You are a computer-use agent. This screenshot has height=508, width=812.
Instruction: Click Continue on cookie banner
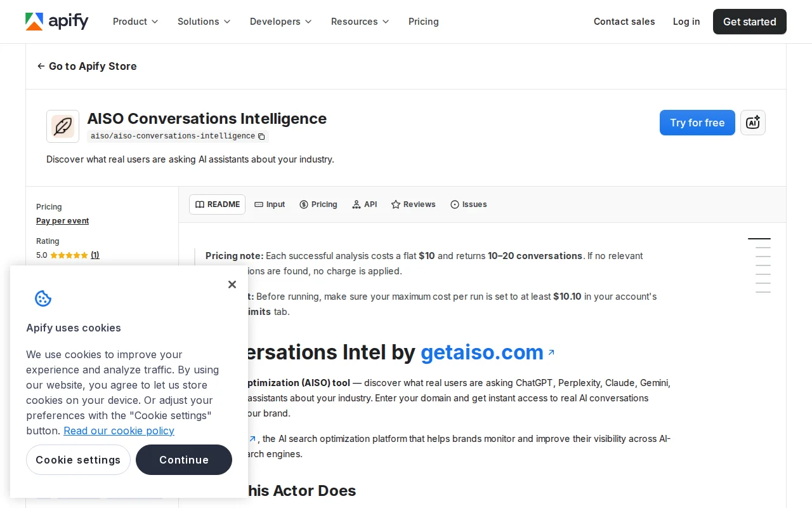[x=184, y=460]
